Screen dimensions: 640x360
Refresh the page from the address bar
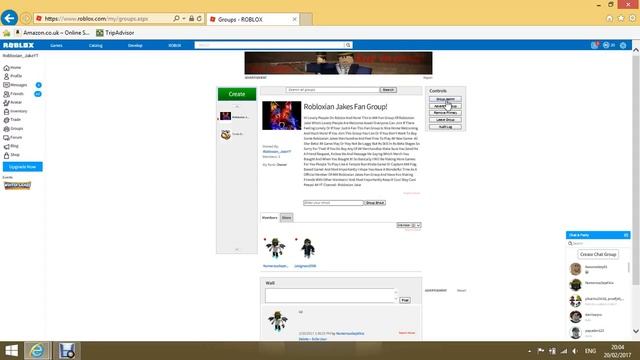click(x=199, y=19)
